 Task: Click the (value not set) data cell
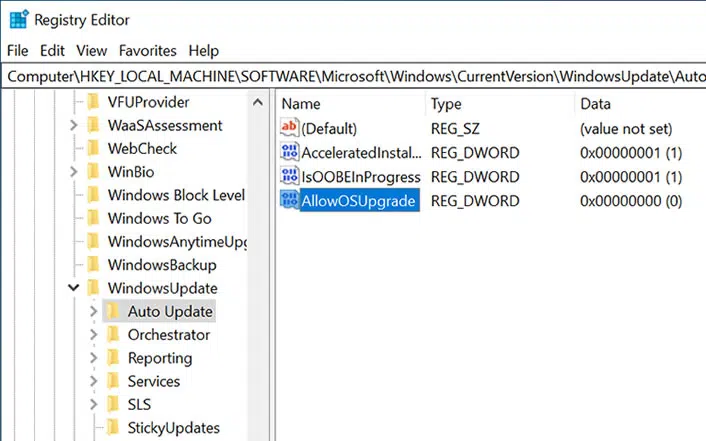[626, 129]
